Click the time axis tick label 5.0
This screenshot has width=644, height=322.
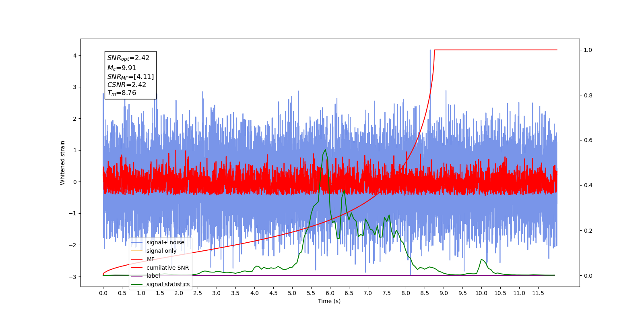pyautogui.click(x=292, y=293)
